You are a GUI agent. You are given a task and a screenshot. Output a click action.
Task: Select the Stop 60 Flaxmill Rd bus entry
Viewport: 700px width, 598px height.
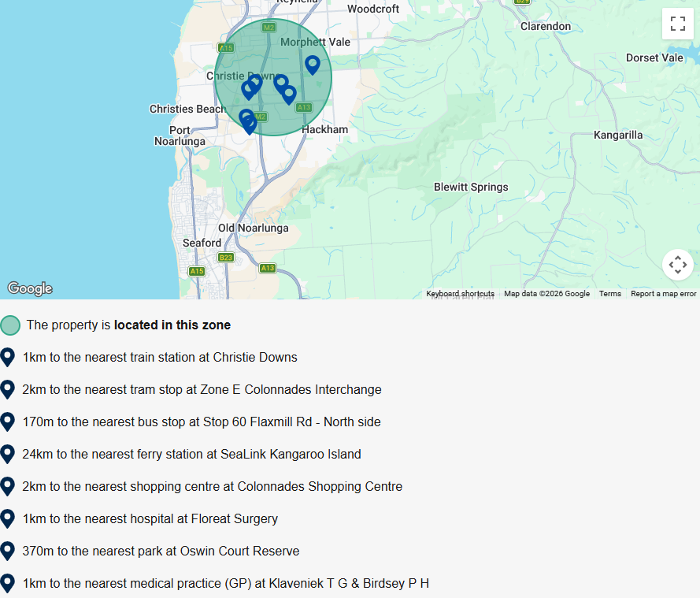click(x=202, y=422)
